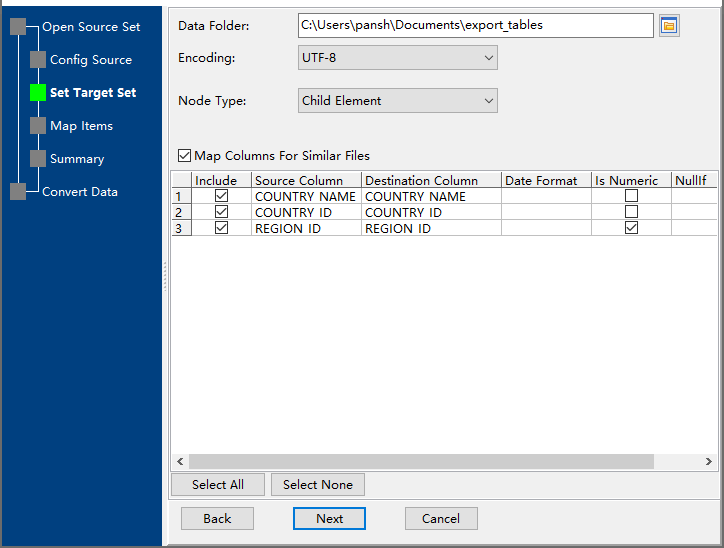This screenshot has width=724, height=548.
Task: Click the gray Map Items step marker
Action: [38, 126]
